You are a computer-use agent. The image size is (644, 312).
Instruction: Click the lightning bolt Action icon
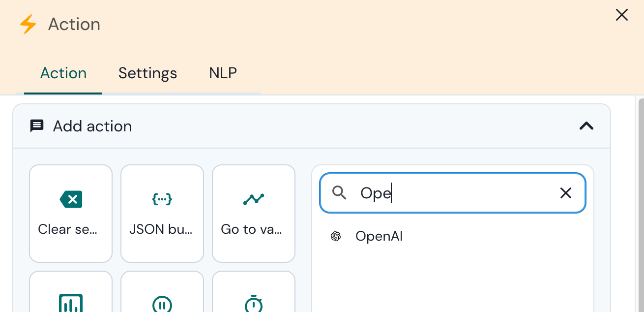(x=28, y=24)
